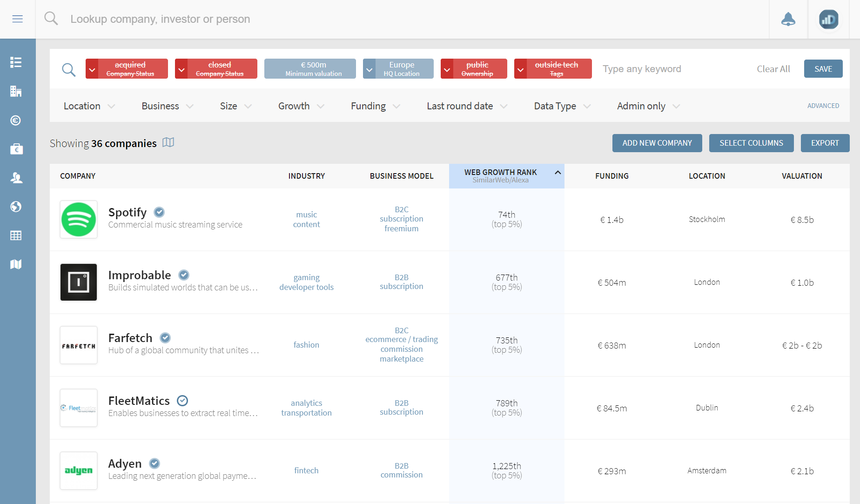Show map view next to company count
The height and width of the screenshot is (504, 860).
tap(168, 143)
